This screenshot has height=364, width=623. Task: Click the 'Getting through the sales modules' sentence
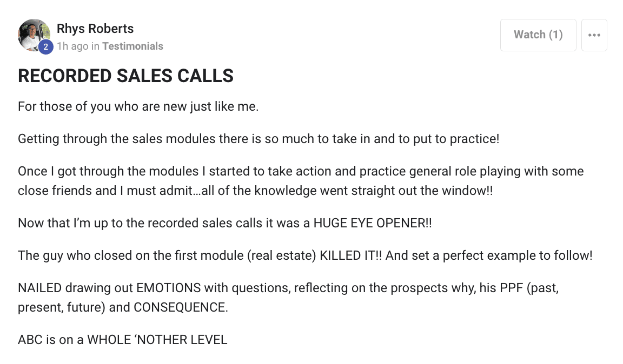click(259, 139)
